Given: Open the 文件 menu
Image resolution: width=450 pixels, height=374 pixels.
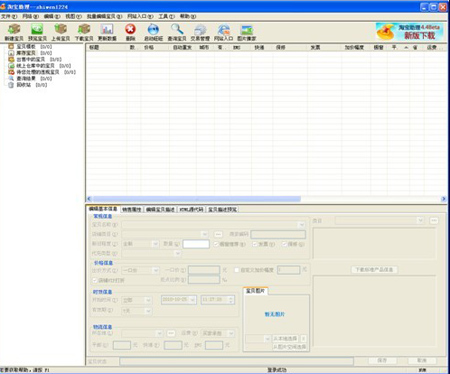Looking at the screenshot, I should [9, 16].
